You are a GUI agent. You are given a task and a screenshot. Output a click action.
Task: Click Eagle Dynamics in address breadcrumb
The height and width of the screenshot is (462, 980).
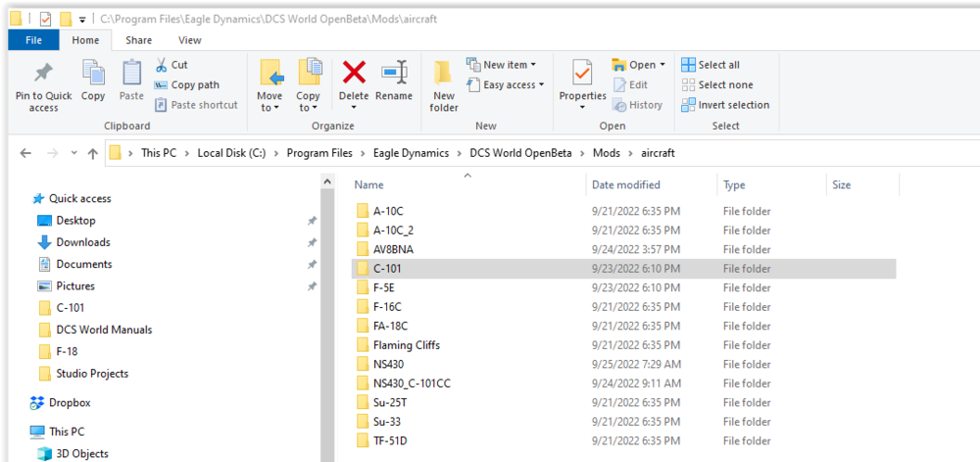click(412, 153)
